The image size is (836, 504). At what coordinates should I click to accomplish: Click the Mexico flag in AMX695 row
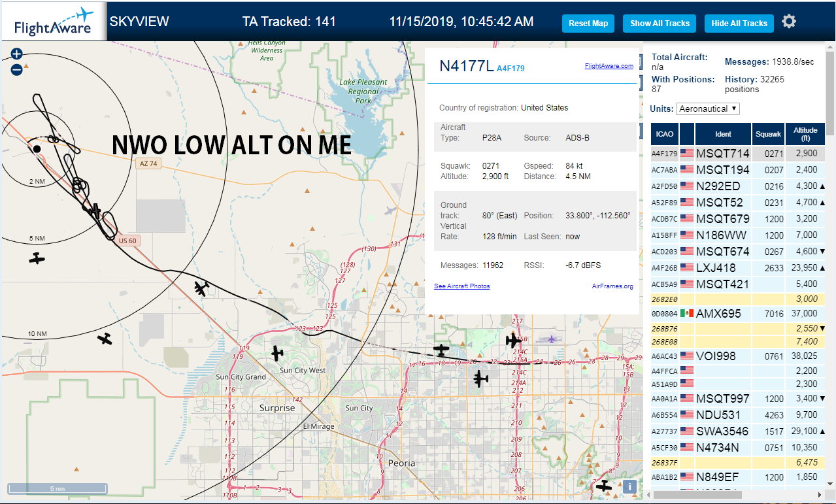tap(686, 314)
